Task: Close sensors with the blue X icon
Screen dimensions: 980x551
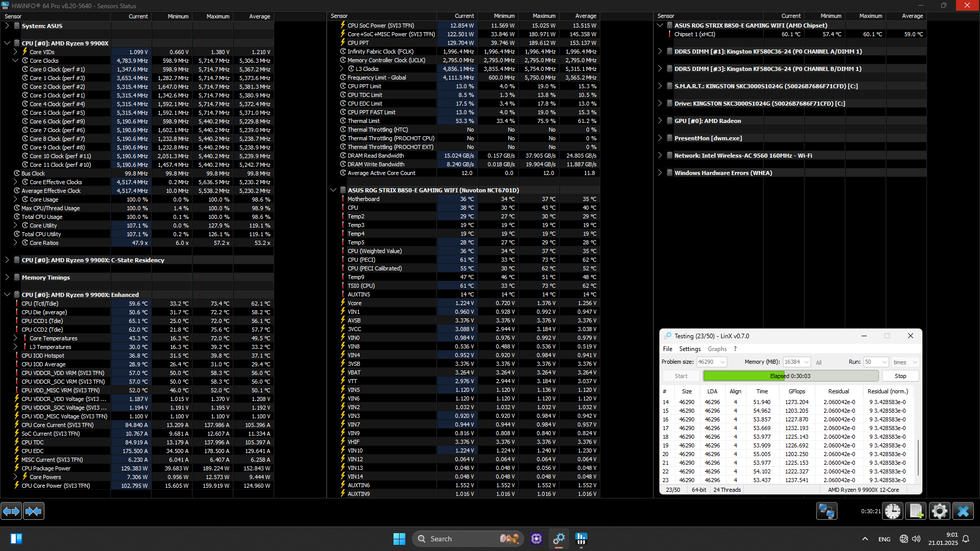Action: pos(963,511)
